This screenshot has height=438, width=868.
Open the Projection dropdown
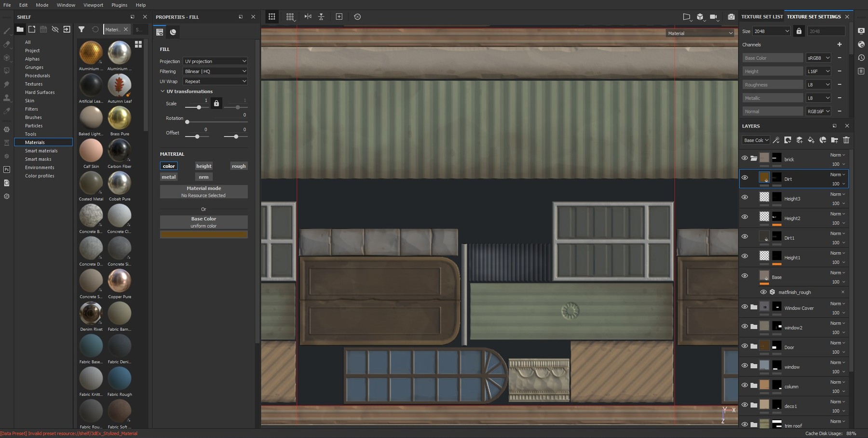[215, 61]
